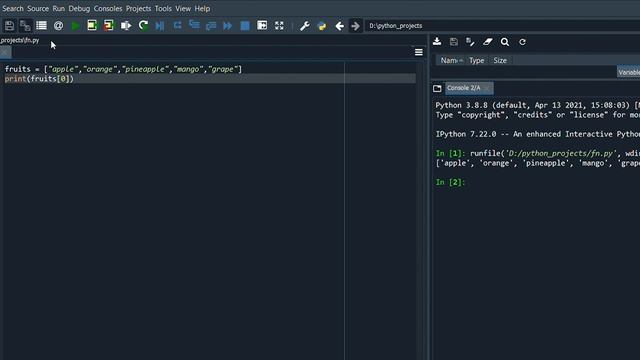The image size is (640, 360).
Task: Open the View menu
Action: [183, 9]
